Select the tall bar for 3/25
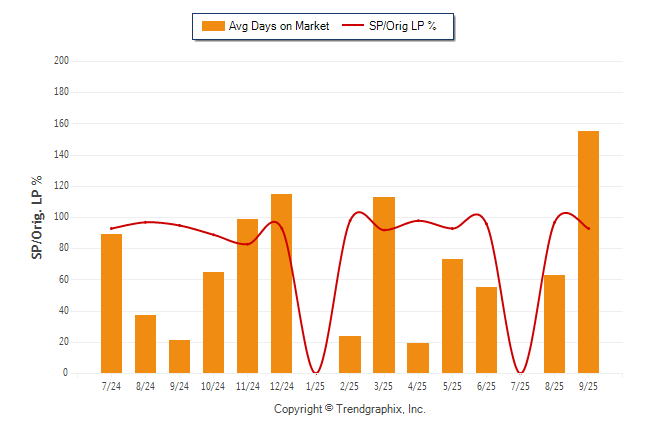This screenshot has width=646, height=434. [x=384, y=285]
